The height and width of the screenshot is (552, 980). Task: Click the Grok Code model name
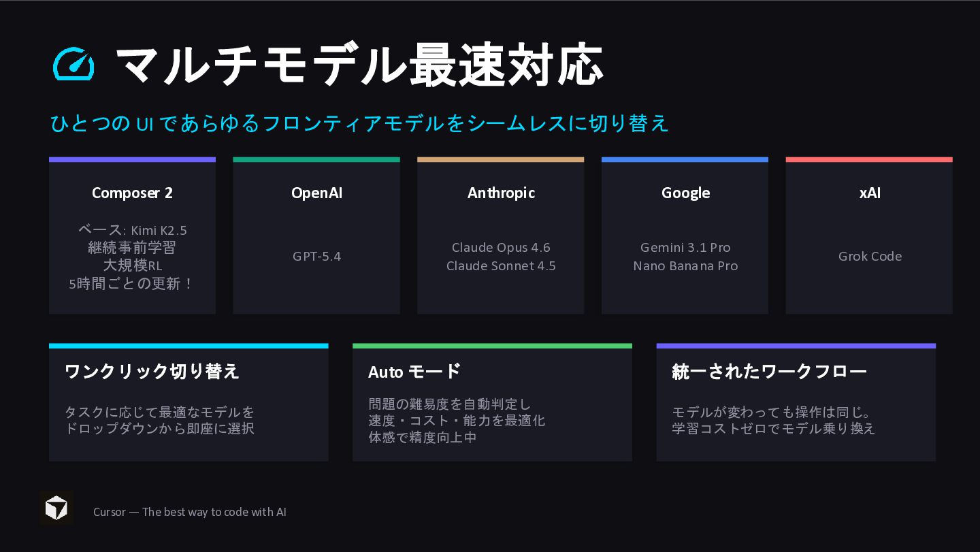pyautogui.click(x=870, y=257)
